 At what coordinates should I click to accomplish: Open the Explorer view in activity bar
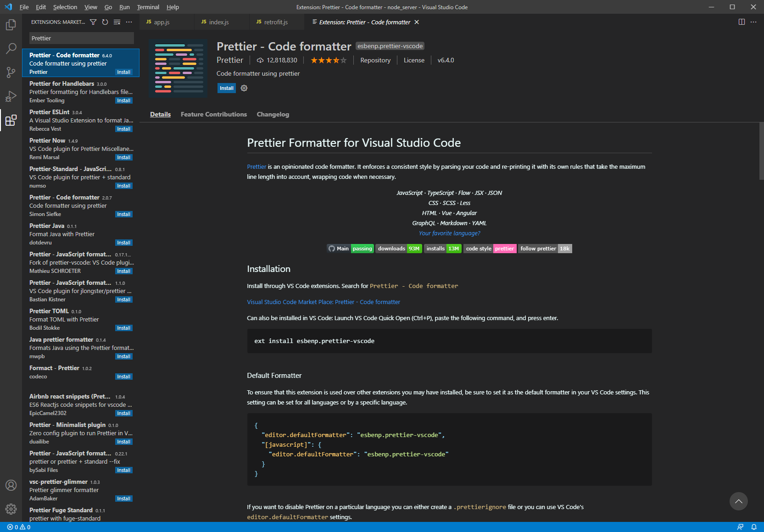11,25
